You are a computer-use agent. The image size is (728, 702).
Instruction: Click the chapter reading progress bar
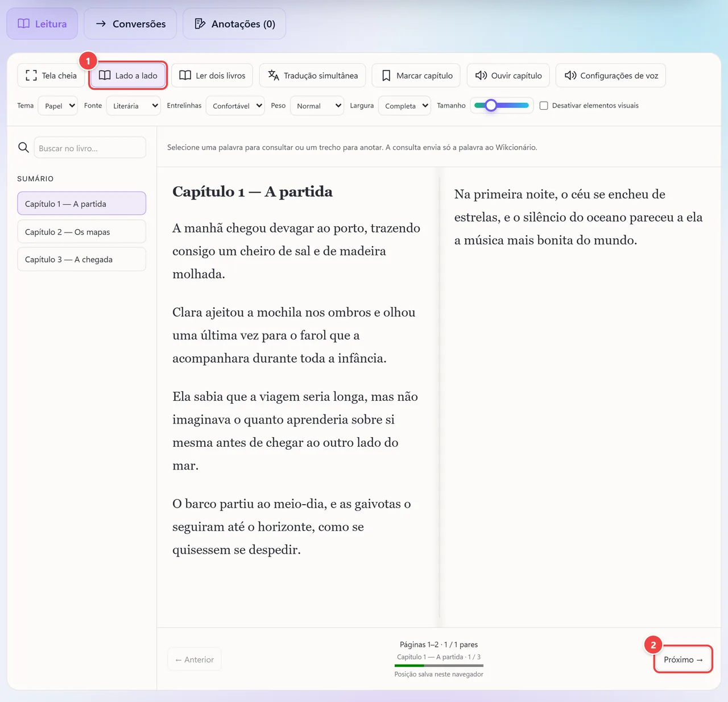click(x=439, y=665)
